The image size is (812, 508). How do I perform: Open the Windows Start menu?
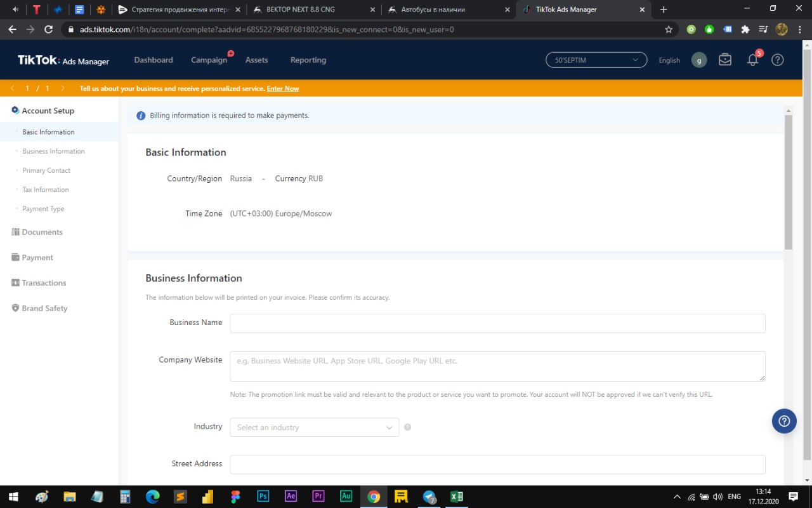pyautogui.click(x=13, y=497)
